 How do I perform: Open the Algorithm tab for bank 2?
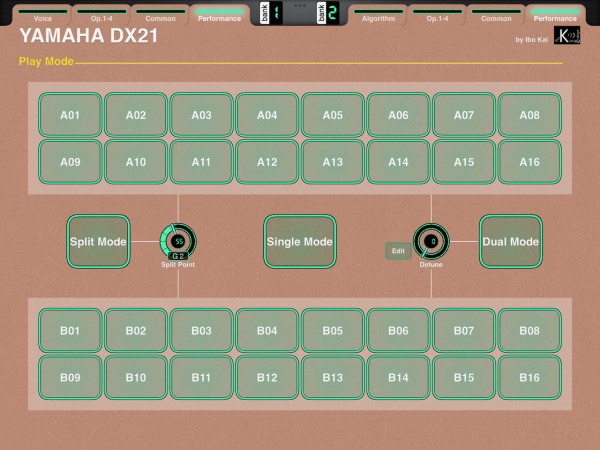378,15
